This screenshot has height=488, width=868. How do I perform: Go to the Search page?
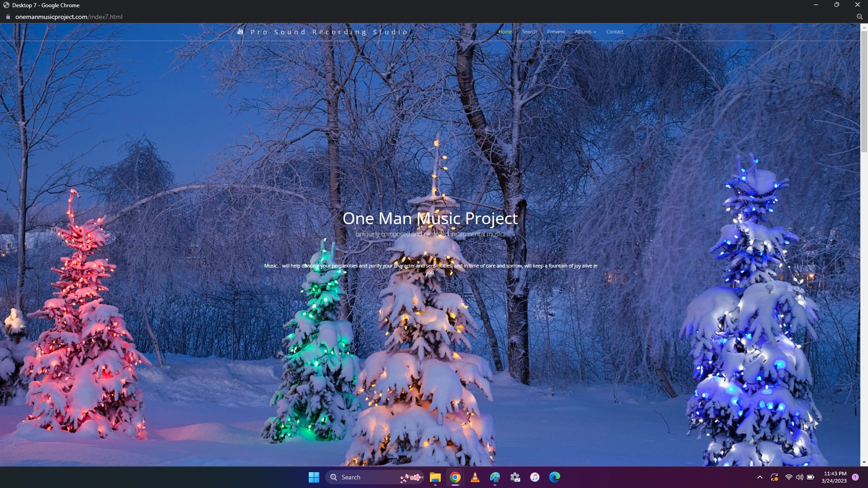click(x=529, y=32)
